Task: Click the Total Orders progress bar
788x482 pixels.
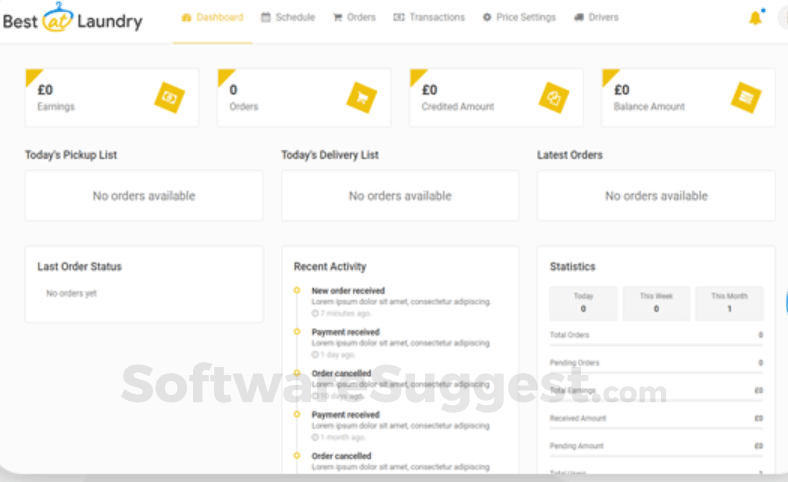Action: point(656,345)
